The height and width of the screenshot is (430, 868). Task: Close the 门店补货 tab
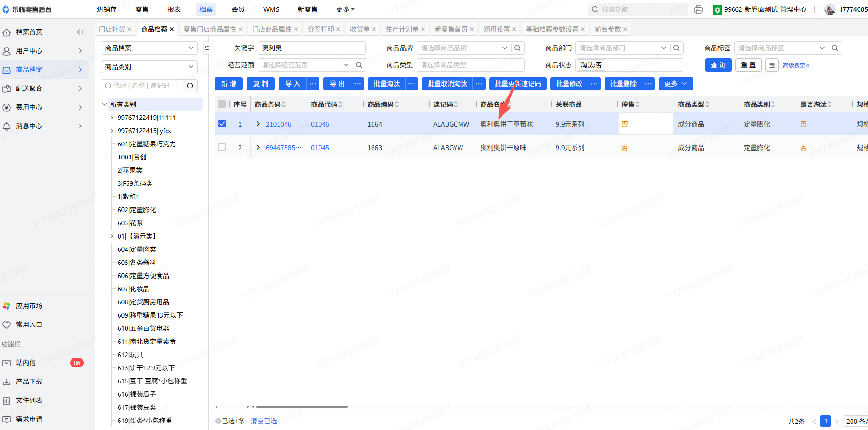point(129,29)
